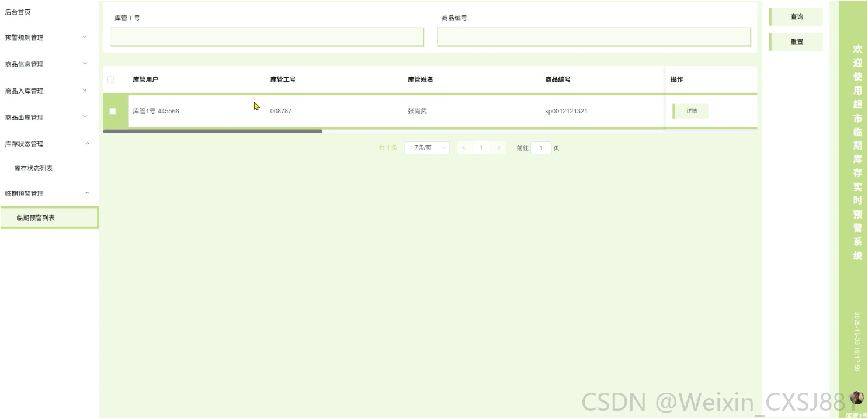Click the product code sp0012121321
Viewport: 868px width, 419px height.
coord(566,111)
